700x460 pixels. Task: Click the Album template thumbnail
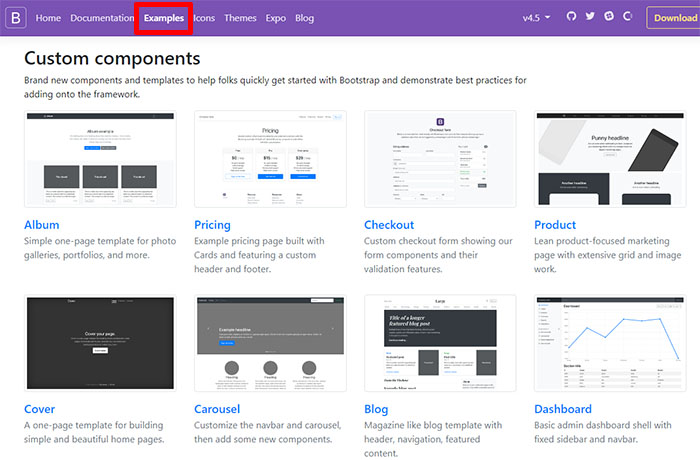pyautogui.click(x=100, y=159)
